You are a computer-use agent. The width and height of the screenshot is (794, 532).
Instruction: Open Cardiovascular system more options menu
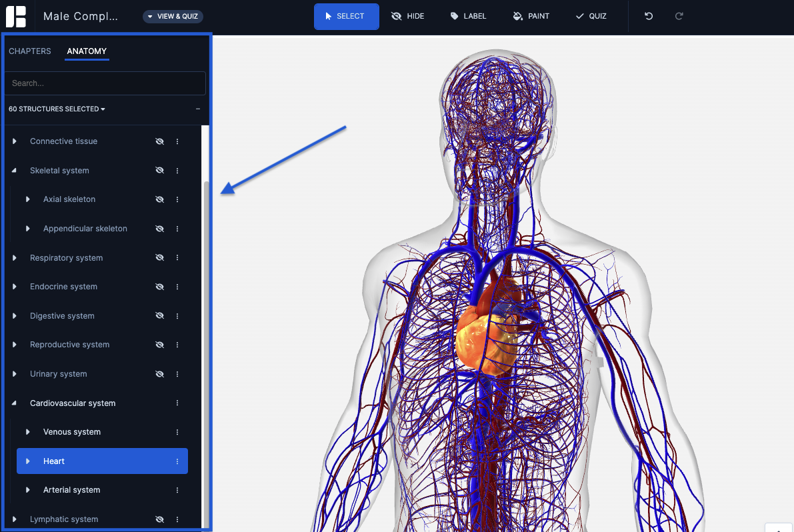(177, 403)
